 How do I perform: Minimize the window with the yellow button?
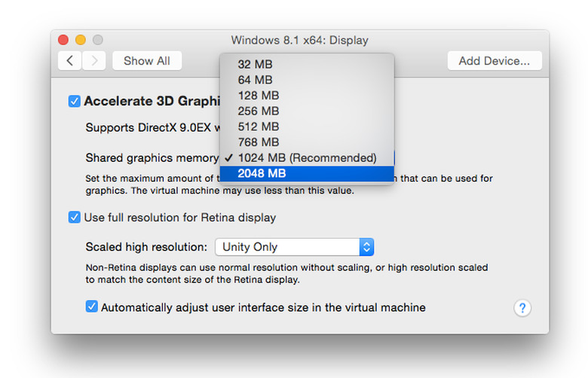(x=81, y=40)
